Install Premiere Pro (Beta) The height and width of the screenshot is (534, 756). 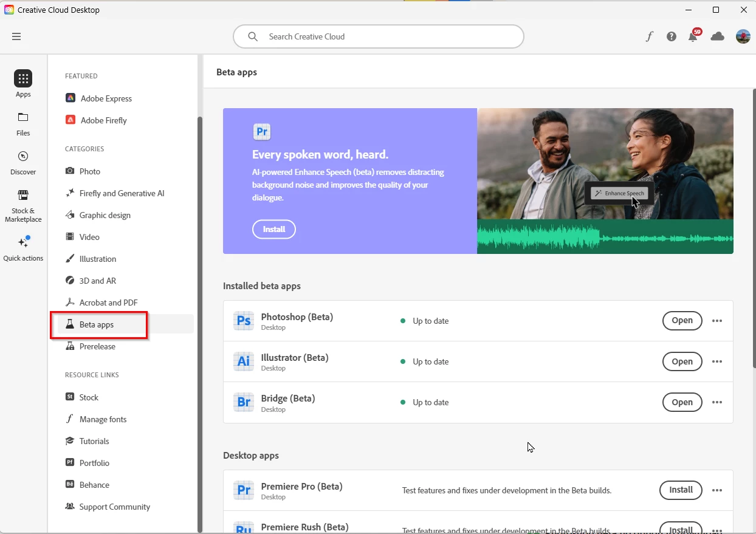(x=681, y=490)
